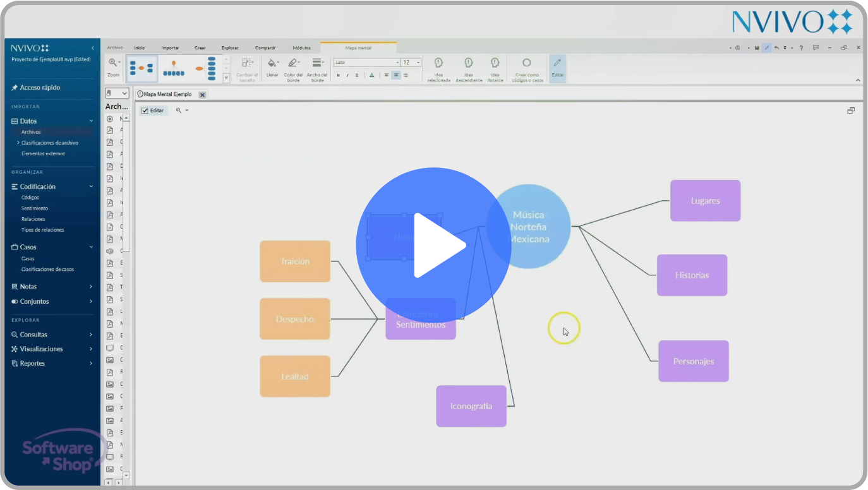This screenshot has height=490, width=868.
Task: Select the Lugares node in the map
Action: coord(705,201)
